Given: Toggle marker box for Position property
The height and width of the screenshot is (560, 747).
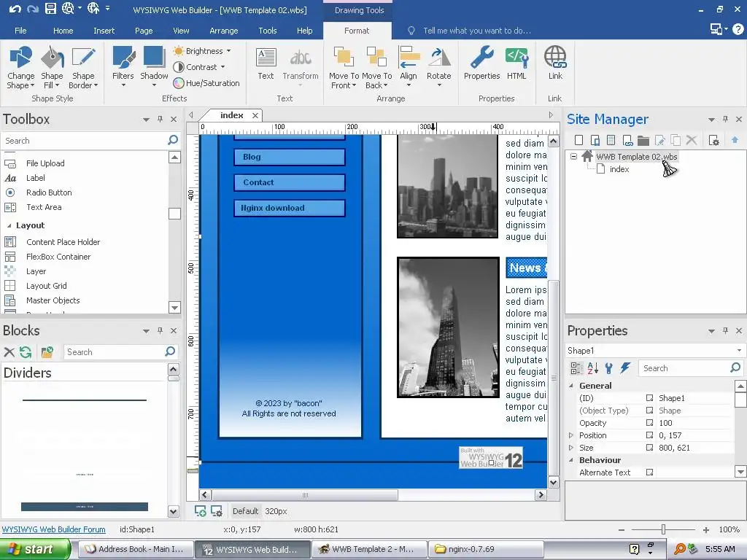Looking at the screenshot, I should (649, 435).
